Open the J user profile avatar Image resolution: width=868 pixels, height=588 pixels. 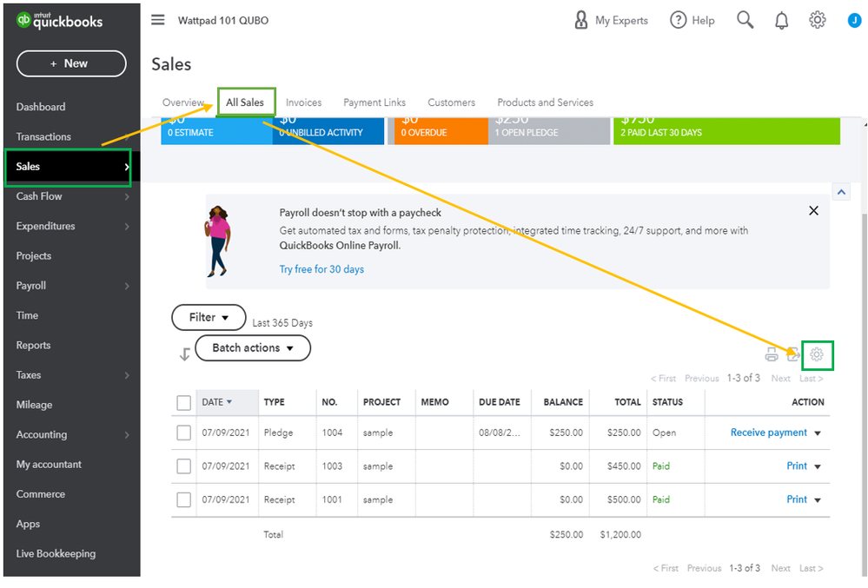coord(854,21)
